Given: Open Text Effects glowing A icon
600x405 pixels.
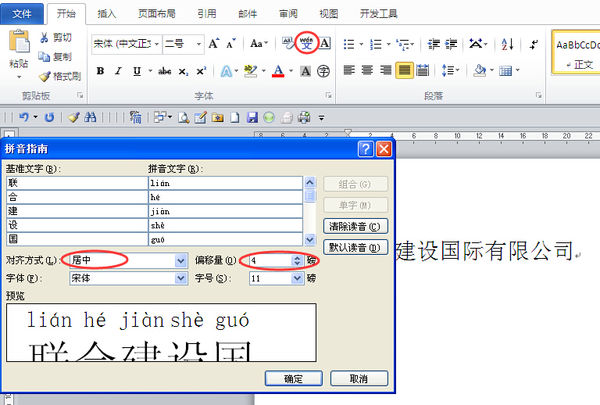Looking at the screenshot, I should (x=227, y=71).
